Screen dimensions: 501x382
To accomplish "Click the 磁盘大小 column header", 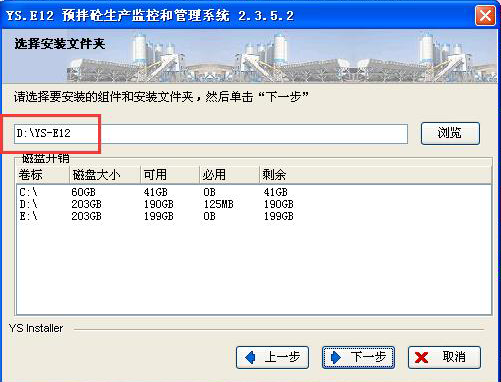I will pyautogui.click(x=105, y=175).
